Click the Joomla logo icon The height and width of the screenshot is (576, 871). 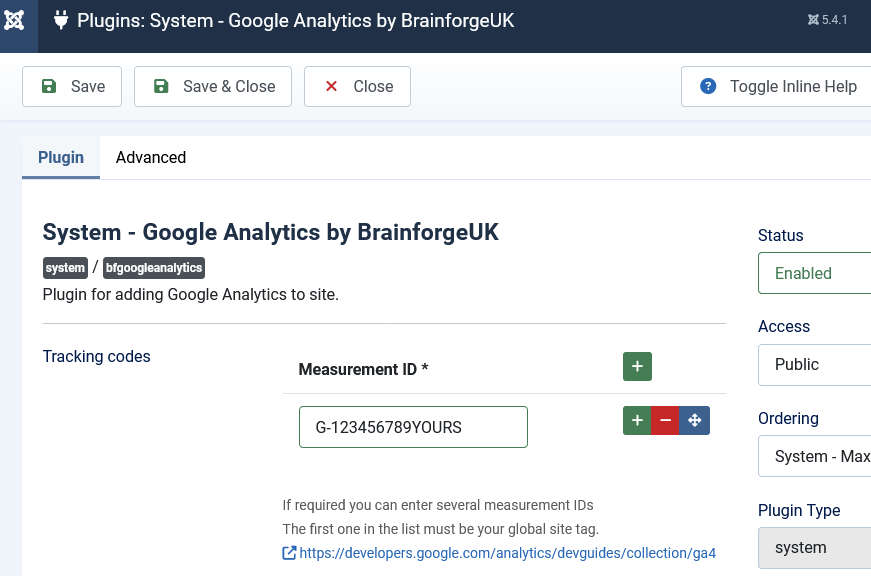pos(15,20)
